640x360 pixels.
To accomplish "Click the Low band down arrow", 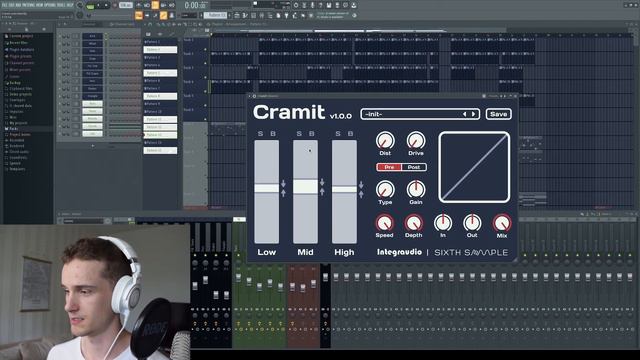I will [x=283, y=184].
